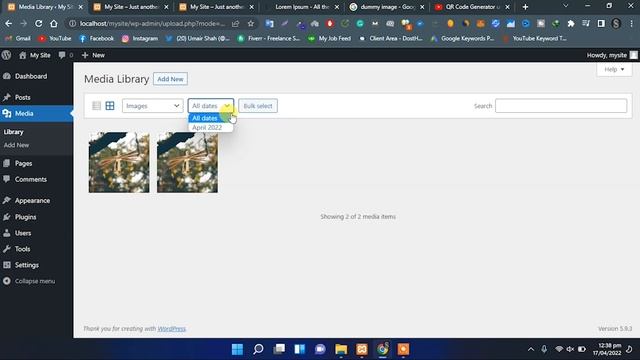
Task: Open YouTube bookmark
Action: click(x=54, y=38)
